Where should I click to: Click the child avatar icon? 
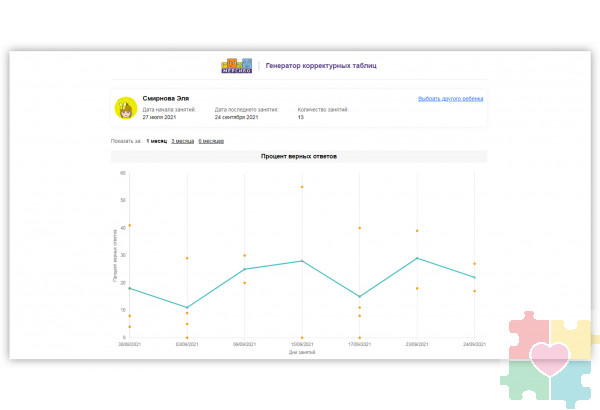[126, 108]
